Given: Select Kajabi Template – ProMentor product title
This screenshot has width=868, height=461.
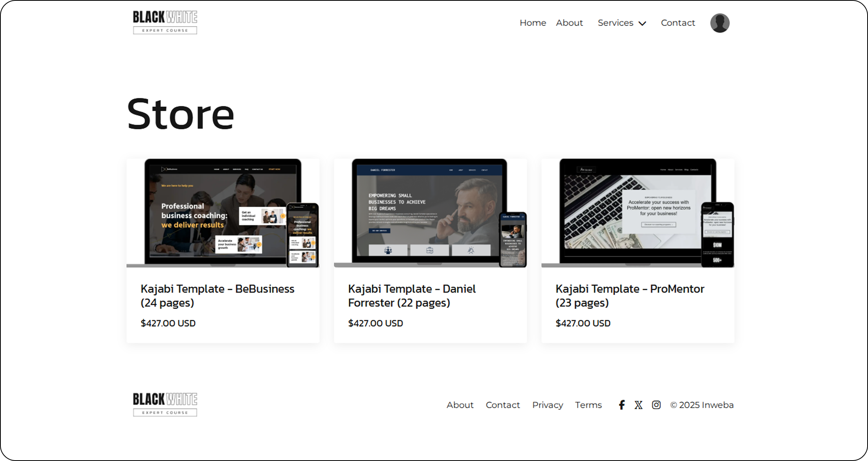Looking at the screenshot, I should [x=629, y=295].
